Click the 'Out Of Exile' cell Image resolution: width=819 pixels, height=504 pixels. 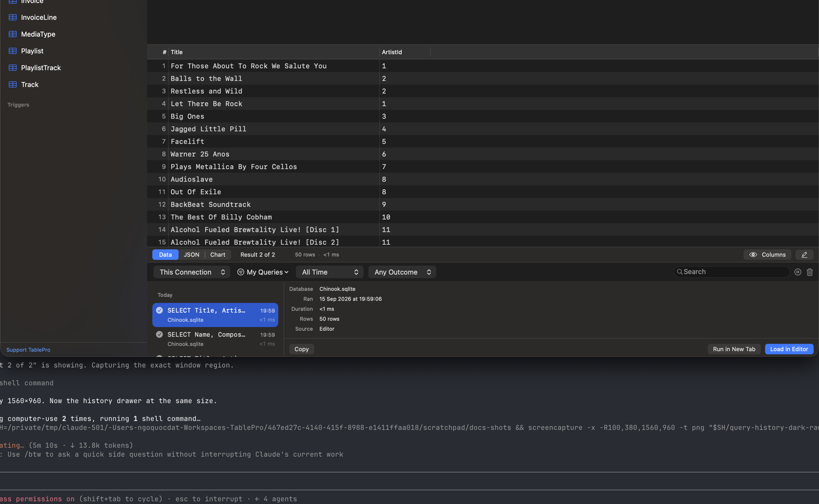pos(274,192)
